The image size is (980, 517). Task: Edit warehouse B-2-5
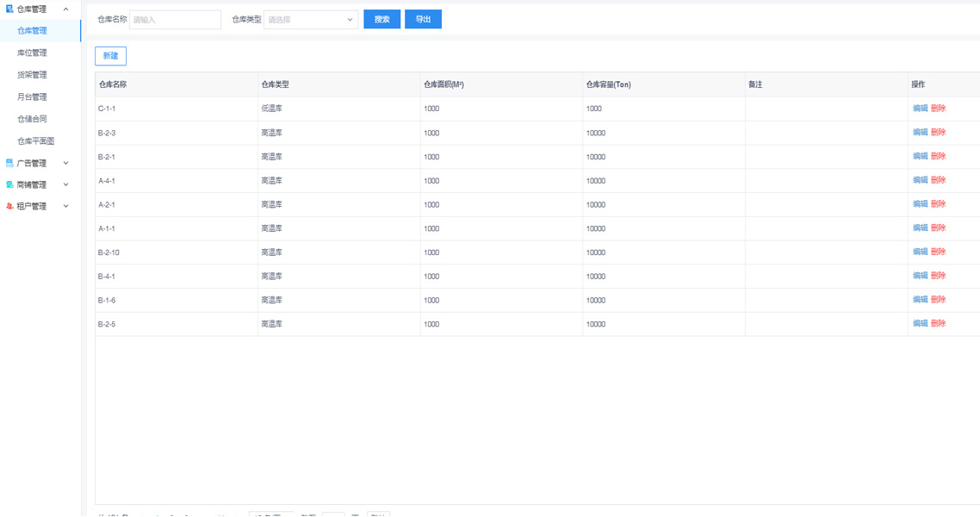[x=920, y=324]
